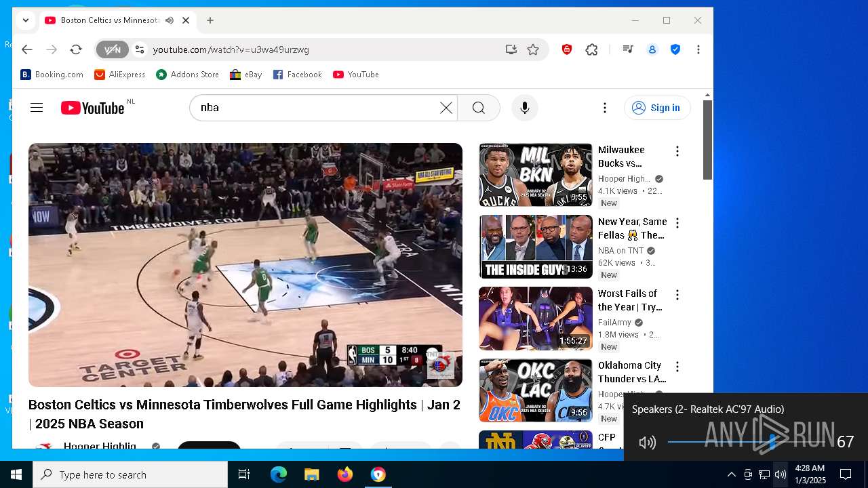
Task: Open the Oklahoma City Thunder vs LA title
Action: tap(632, 372)
